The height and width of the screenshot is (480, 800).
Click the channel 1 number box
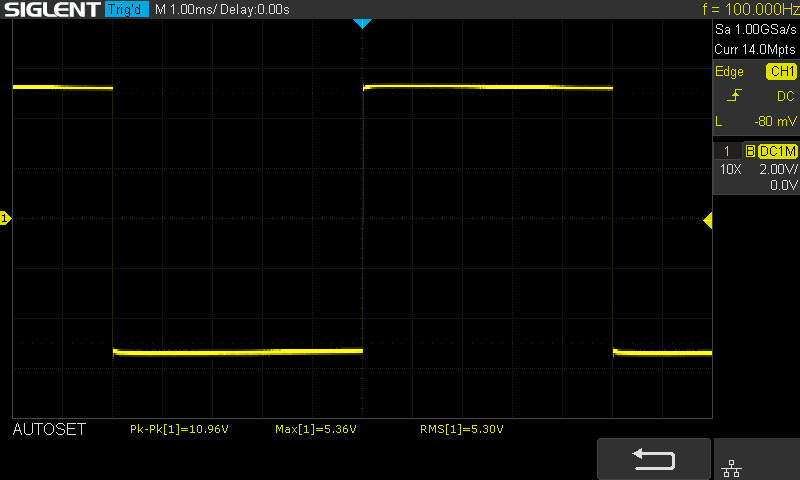[x=727, y=151]
